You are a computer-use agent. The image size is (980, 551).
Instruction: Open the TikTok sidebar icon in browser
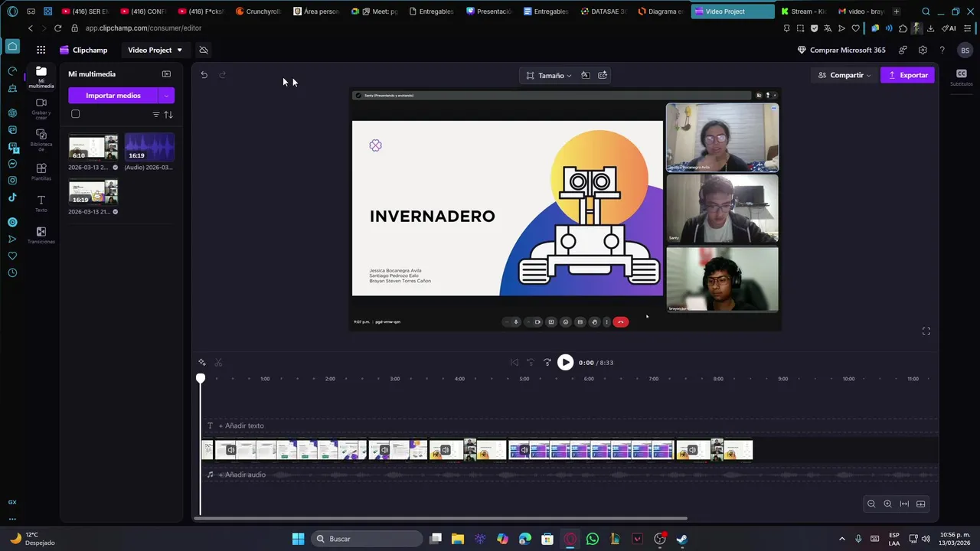coord(12,197)
